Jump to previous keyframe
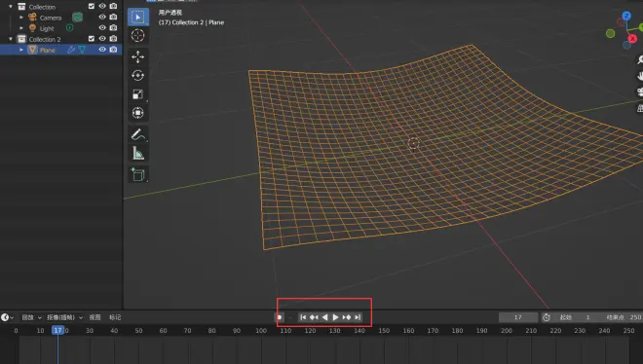 point(314,317)
